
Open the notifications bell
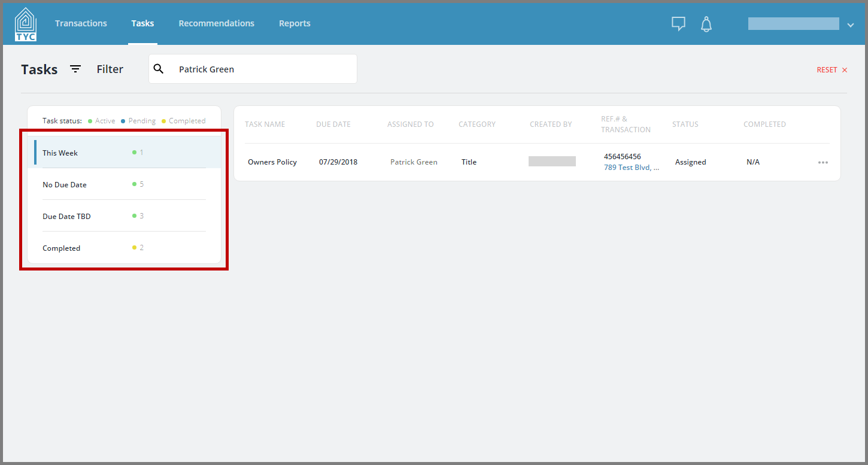pos(706,24)
